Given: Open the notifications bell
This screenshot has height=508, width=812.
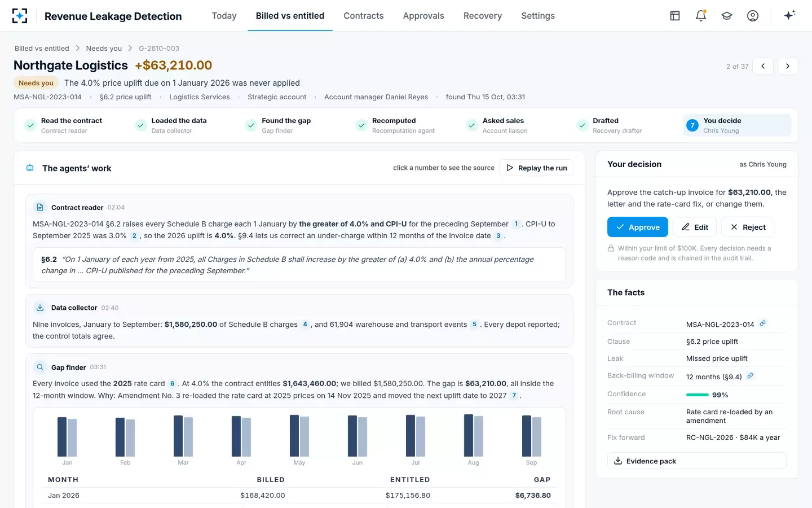Looking at the screenshot, I should coord(701,16).
